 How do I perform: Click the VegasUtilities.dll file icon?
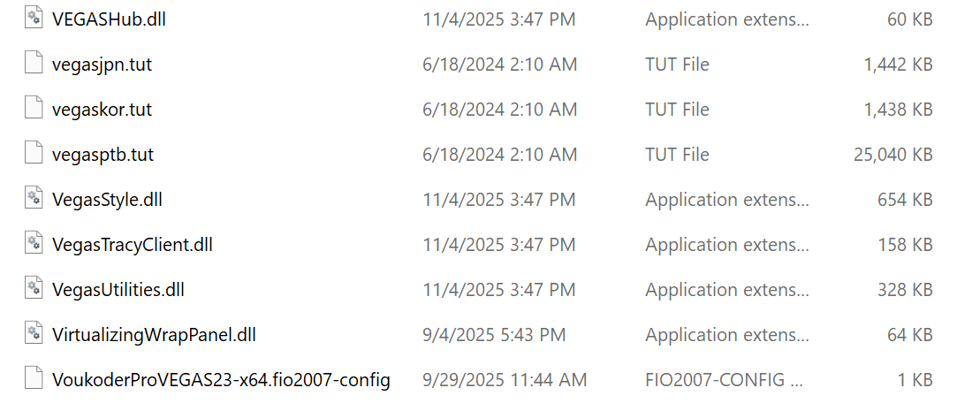(x=34, y=289)
